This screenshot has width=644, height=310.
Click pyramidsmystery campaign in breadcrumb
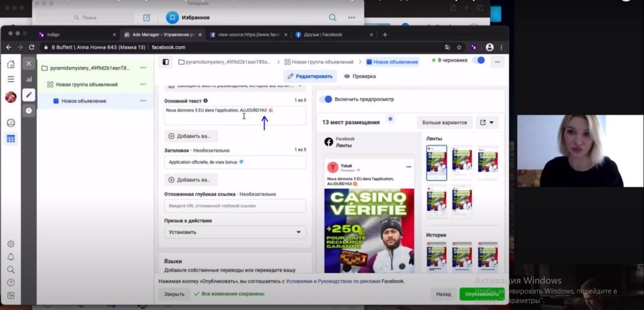pyautogui.click(x=224, y=62)
